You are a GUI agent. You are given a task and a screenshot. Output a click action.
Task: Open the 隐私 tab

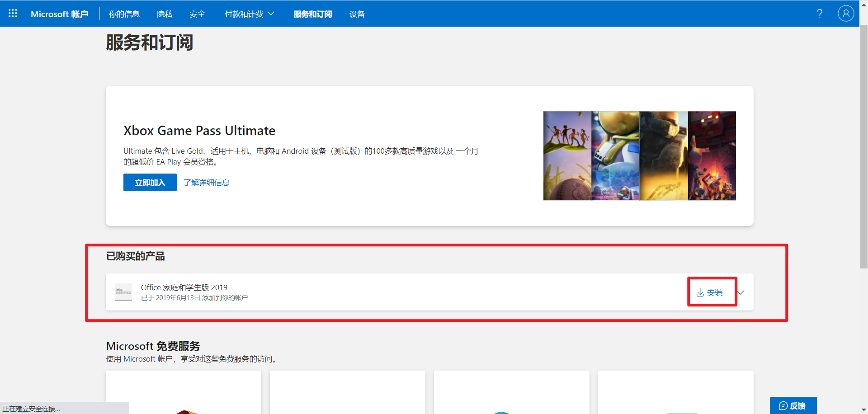point(165,14)
